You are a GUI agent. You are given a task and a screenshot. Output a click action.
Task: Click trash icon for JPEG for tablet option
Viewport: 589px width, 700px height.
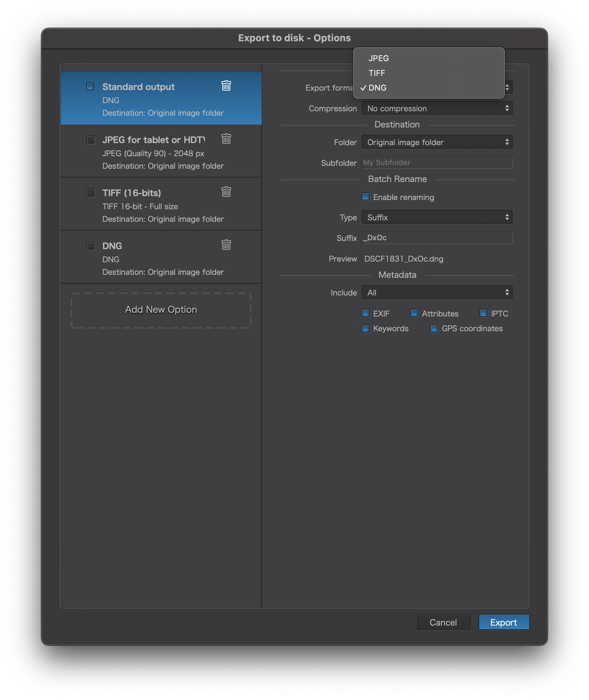point(226,139)
